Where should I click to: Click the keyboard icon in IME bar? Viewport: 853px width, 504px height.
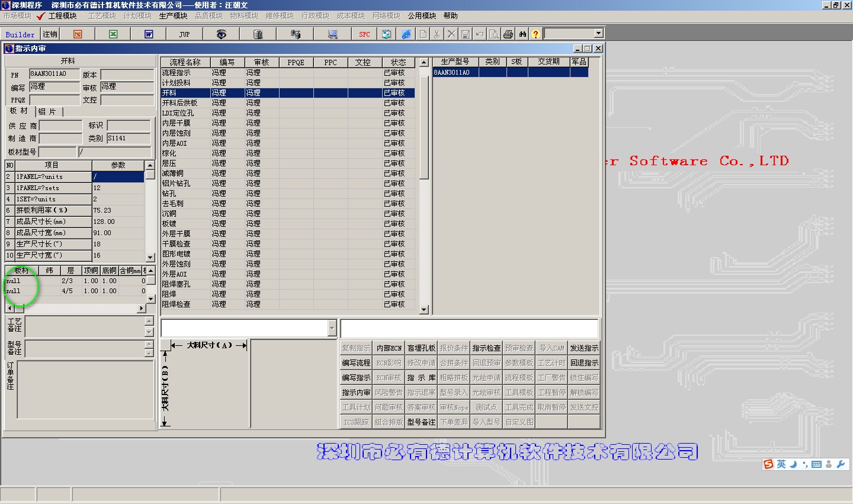pos(816,464)
